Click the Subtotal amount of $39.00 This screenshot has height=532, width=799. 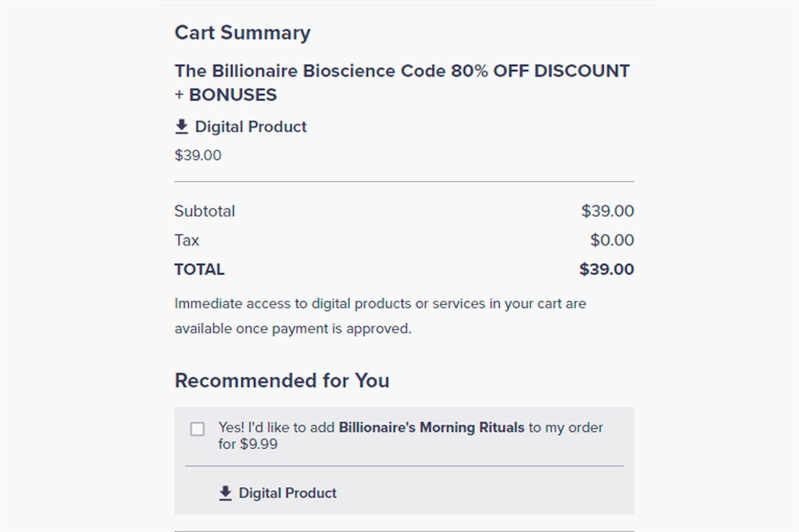(x=607, y=211)
